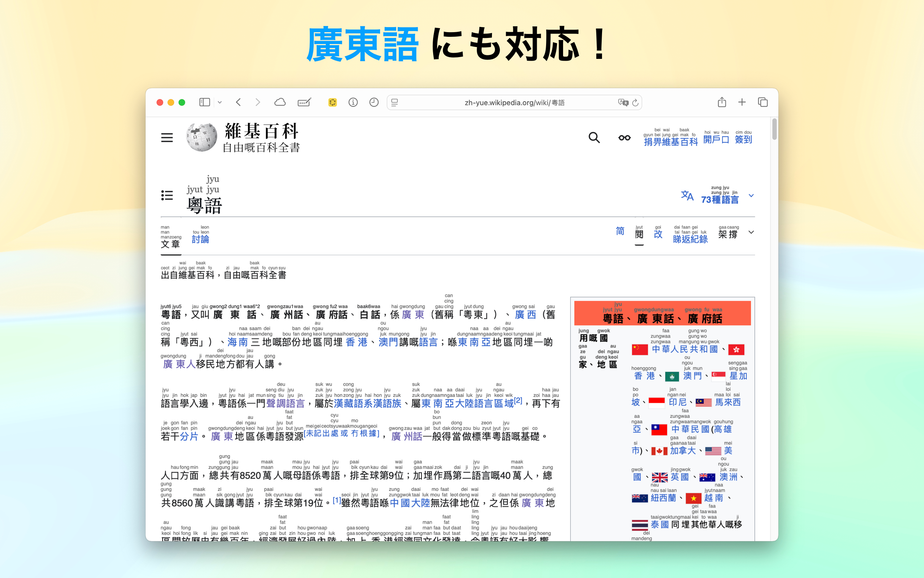
Task: Open the Wikipedia hamburger main menu
Action: point(167,138)
